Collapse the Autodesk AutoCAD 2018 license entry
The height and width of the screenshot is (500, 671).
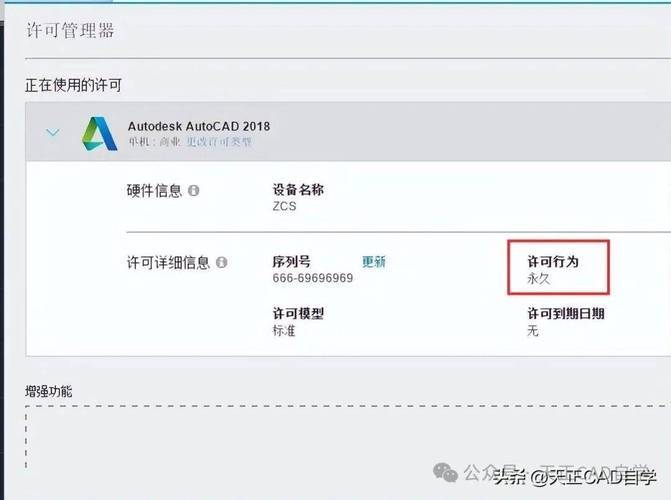coord(53,133)
